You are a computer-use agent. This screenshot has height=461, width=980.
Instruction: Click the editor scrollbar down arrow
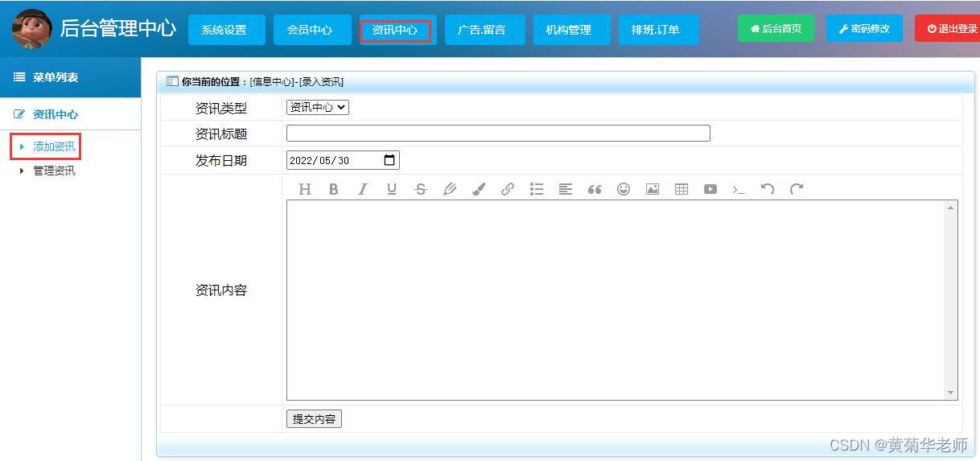[x=952, y=393]
